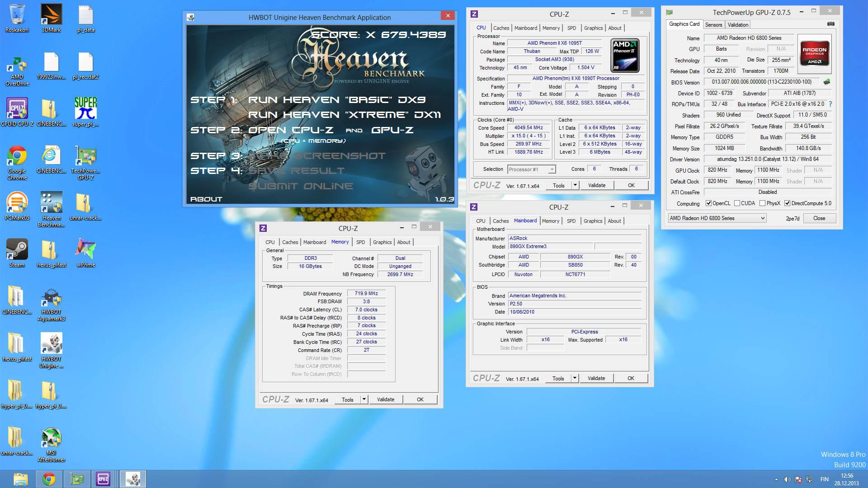Launch Google Chrome from the desktop
Viewport: 868px width, 488px height.
coord(17,163)
